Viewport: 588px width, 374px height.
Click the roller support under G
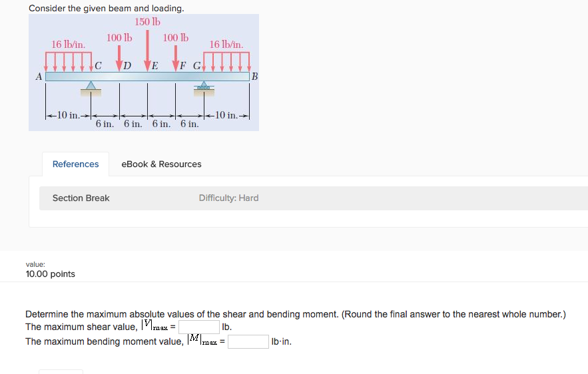tap(203, 86)
